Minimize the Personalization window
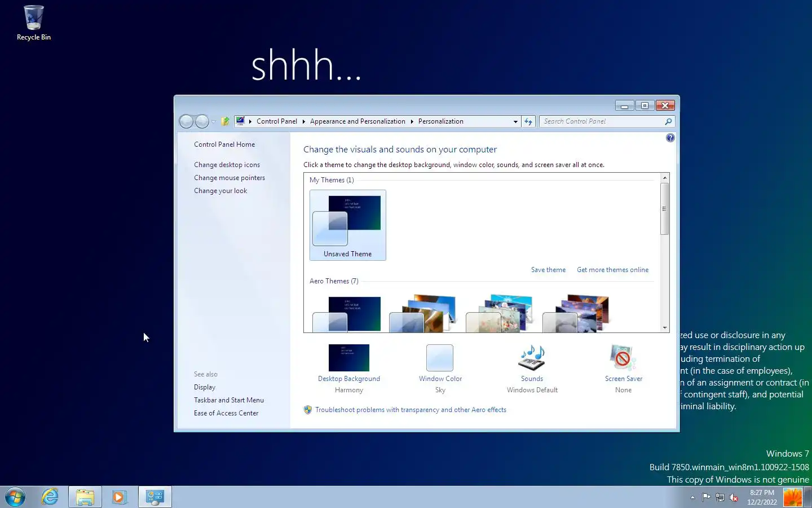 tap(624, 106)
